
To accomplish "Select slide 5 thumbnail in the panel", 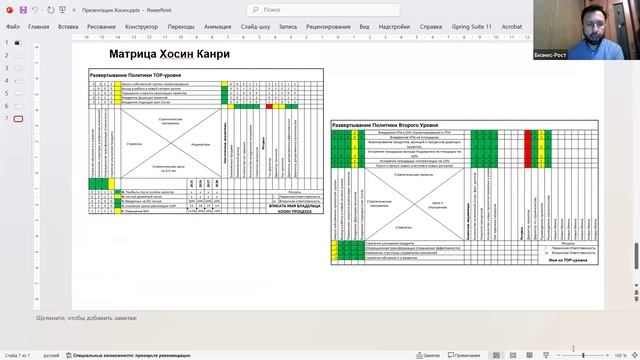I will [x=18, y=93].
